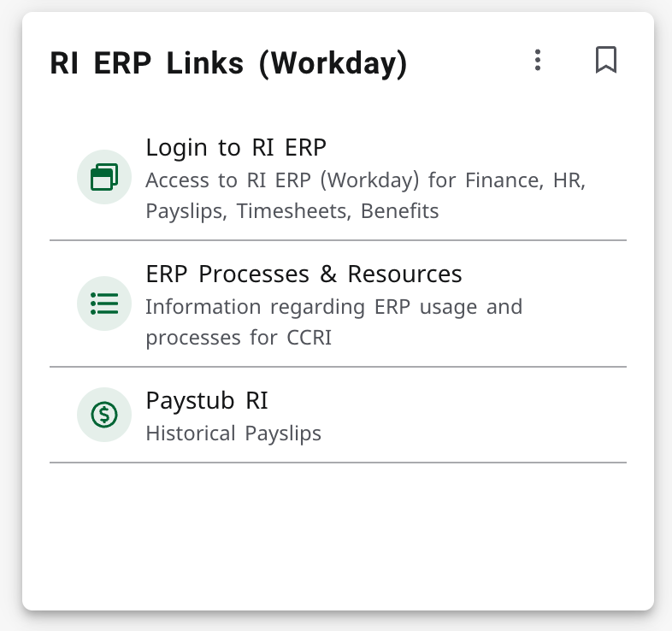
Task: Click the divider line below ERP Processes entry
Action: coord(338,367)
